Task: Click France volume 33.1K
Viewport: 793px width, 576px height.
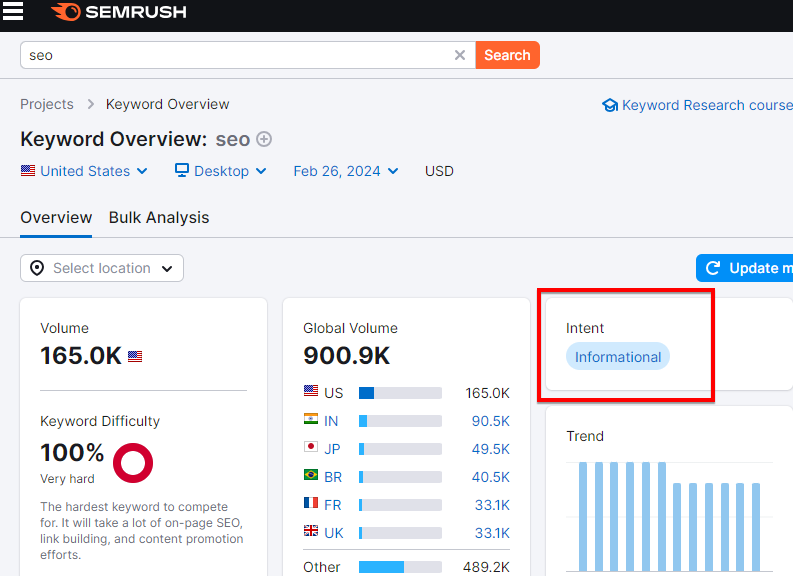Action: coord(492,505)
